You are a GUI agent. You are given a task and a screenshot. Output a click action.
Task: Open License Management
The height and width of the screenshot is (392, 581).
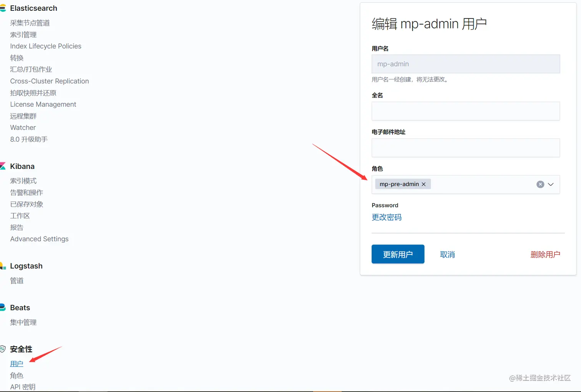coord(43,104)
